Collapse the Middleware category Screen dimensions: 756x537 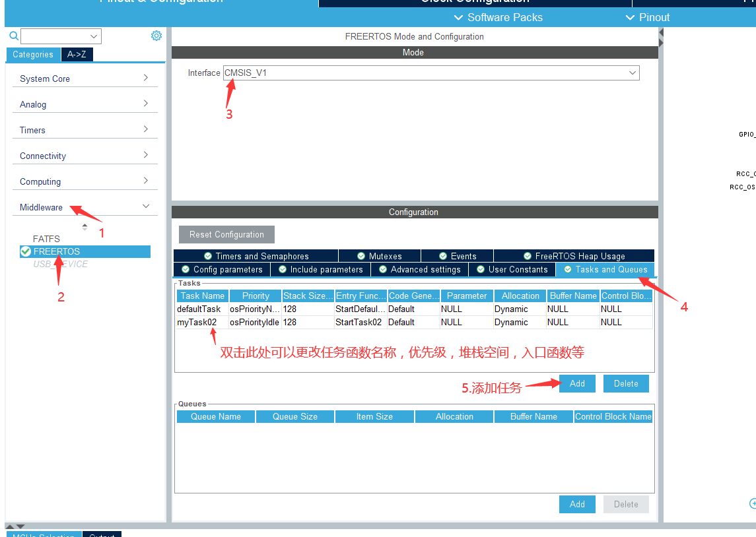tap(85, 206)
